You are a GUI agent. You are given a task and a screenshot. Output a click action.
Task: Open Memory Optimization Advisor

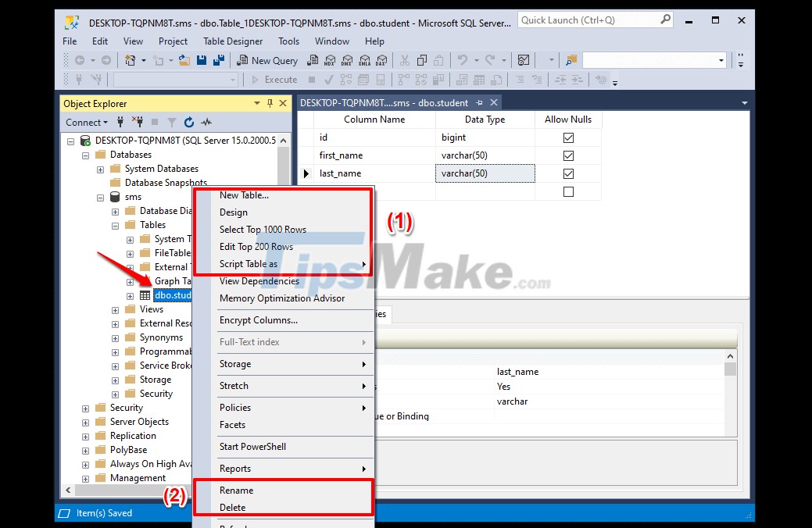click(x=282, y=298)
